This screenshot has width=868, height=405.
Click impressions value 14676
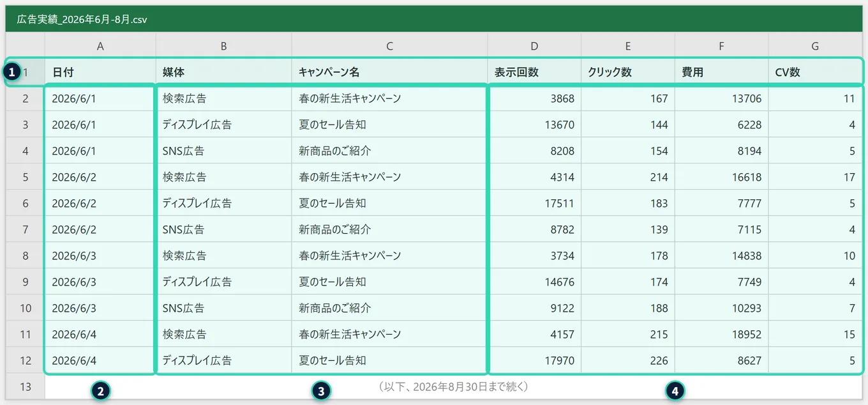click(534, 282)
